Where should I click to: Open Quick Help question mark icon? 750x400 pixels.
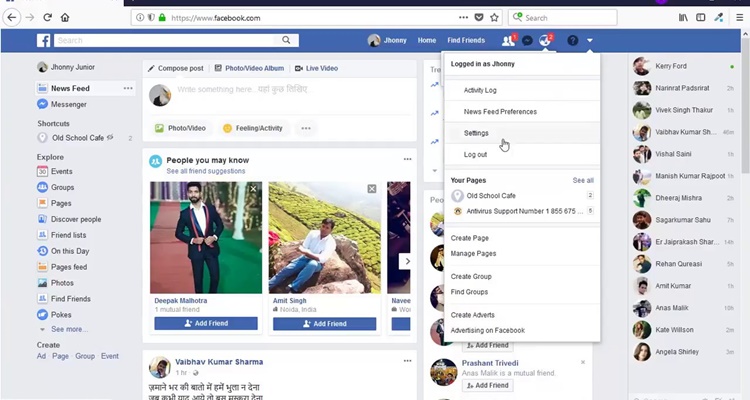pyautogui.click(x=573, y=41)
